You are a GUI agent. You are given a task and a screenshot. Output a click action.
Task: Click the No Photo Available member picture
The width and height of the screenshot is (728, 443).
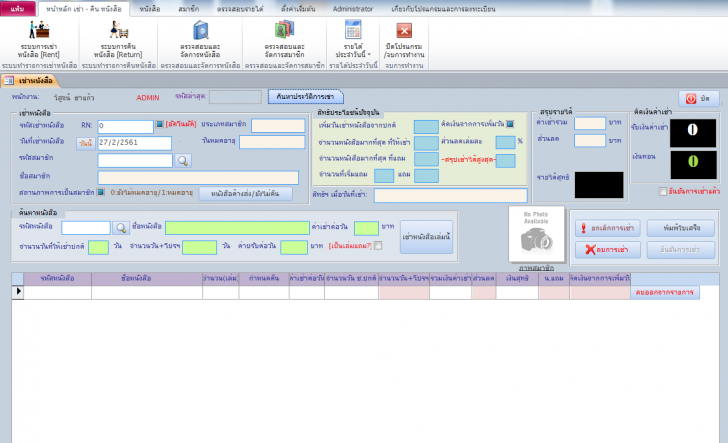point(537,235)
